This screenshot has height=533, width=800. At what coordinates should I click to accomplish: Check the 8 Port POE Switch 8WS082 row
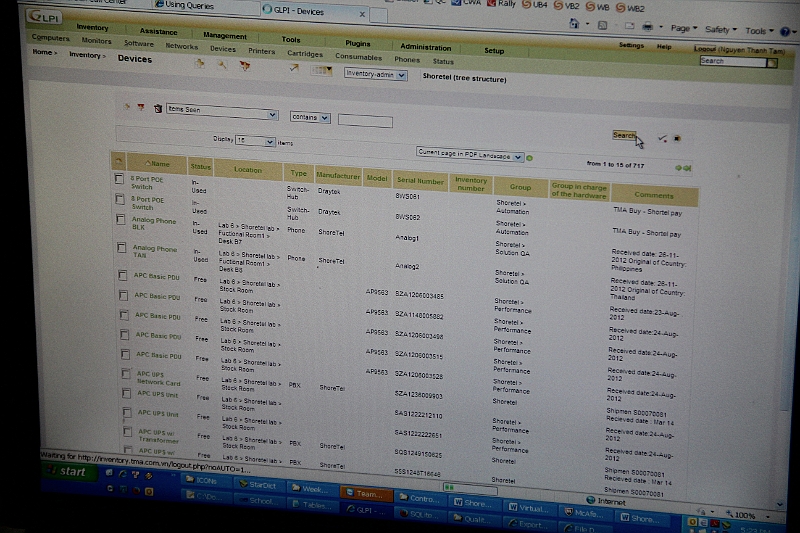(120, 199)
